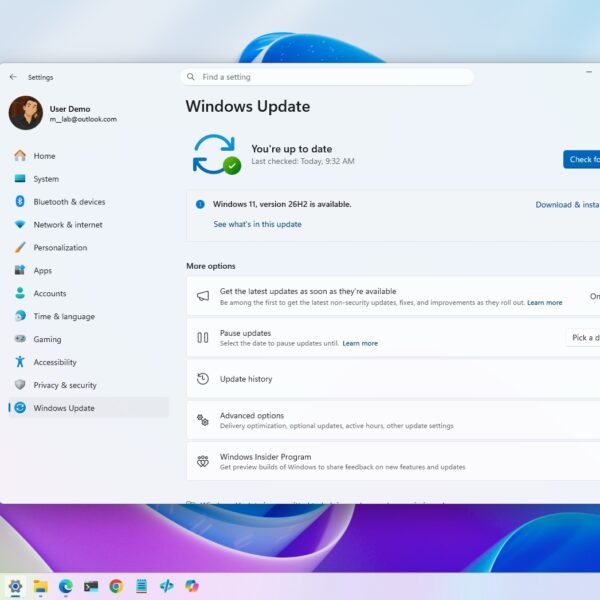Open Update history row
Image resolution: width=600 pixels, height=600 pixels.
(393, 379)
